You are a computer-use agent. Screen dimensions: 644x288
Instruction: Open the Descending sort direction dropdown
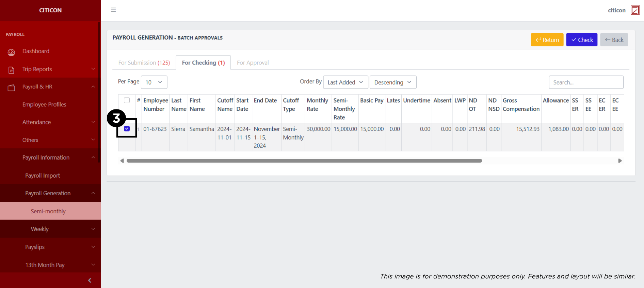click(x=392, y=82)
